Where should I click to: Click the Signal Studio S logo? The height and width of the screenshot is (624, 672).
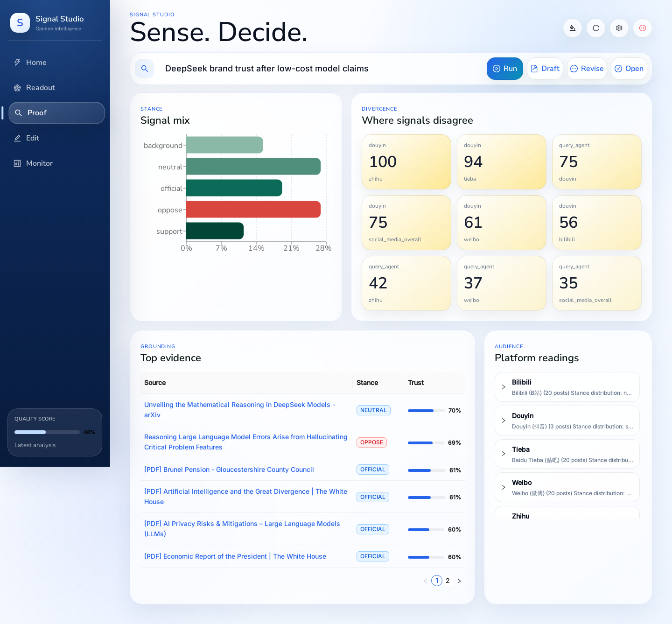click(x=20, y=23)
